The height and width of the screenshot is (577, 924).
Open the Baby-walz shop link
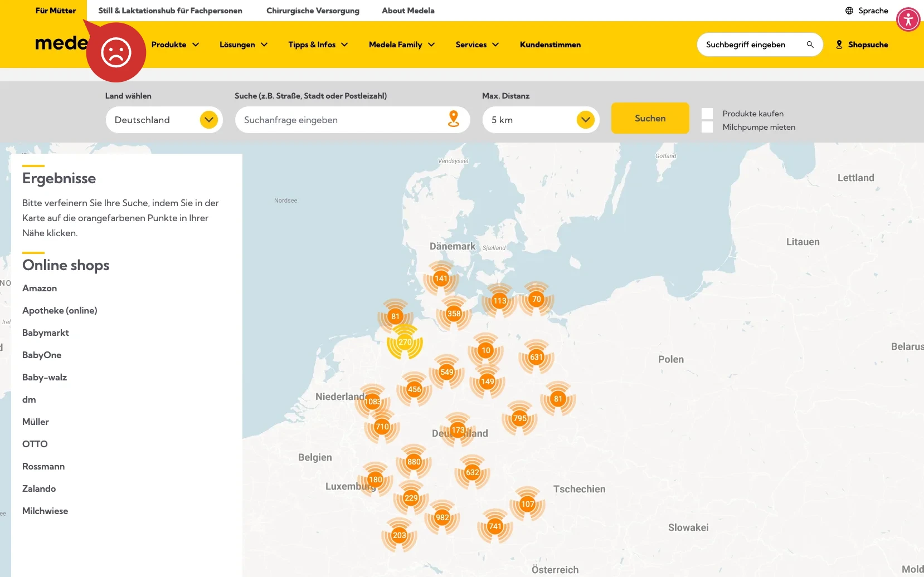[45, 377]
